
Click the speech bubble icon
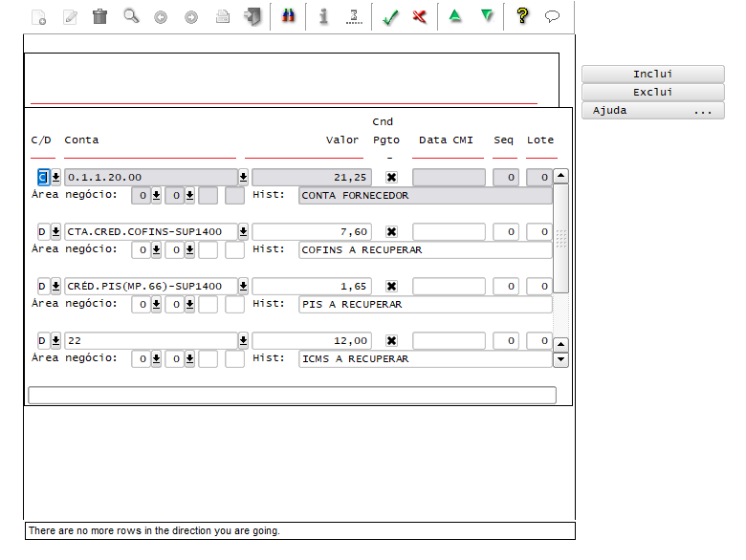(x=552, y=16)
